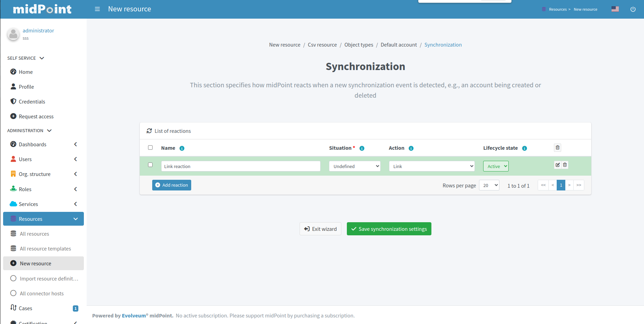Collapse the Resources sidebar section

(x=75, y=218)
